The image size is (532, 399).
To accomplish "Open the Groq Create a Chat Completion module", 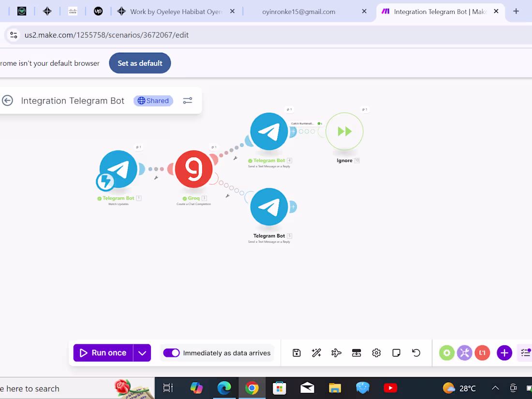I will [193, 170].
